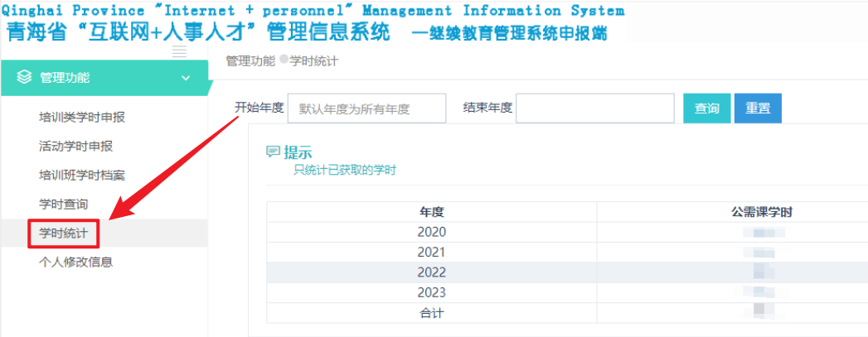Open 培训类学时申报 in the sidebar
This screenshot has height=337, width=868.
point(82,117)
